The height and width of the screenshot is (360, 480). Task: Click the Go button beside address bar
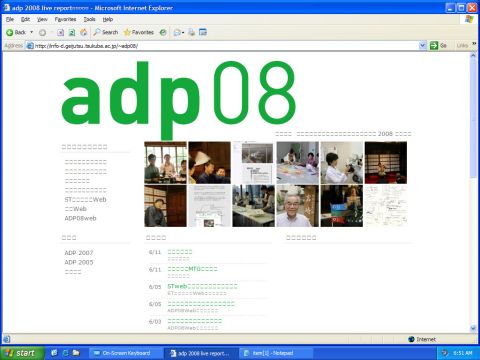coord(438,45)
